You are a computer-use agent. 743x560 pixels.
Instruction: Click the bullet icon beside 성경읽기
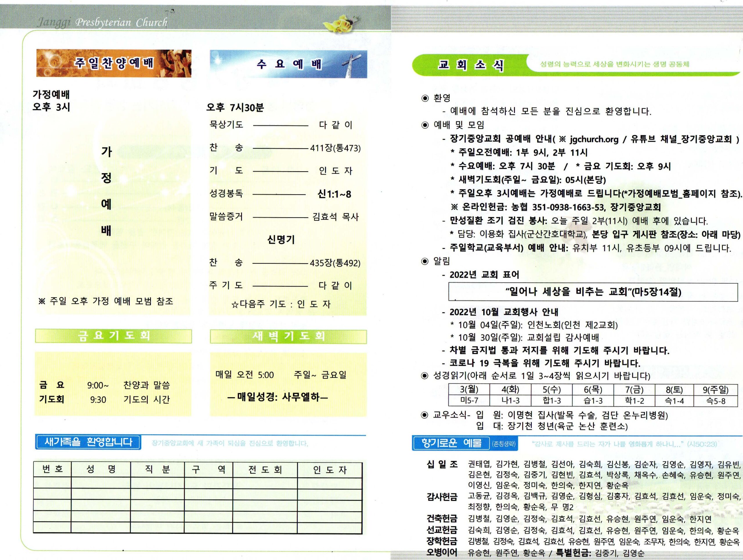click(x=425, y=376)
